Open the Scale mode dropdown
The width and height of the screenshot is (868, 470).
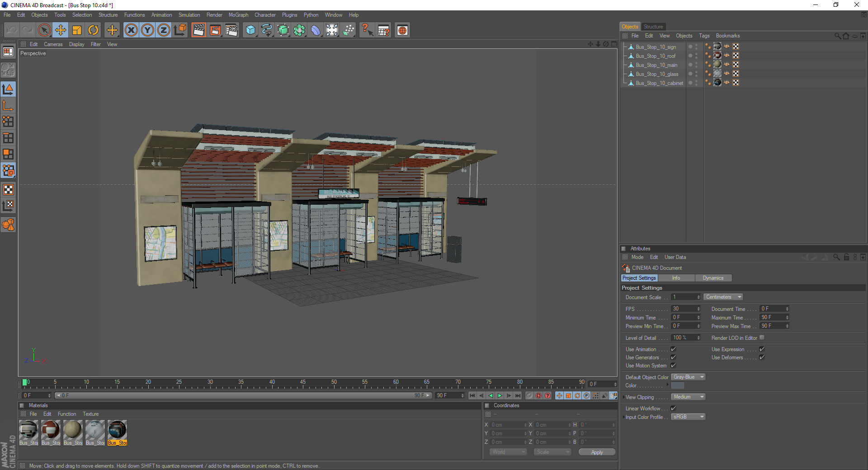pos(552,452)
